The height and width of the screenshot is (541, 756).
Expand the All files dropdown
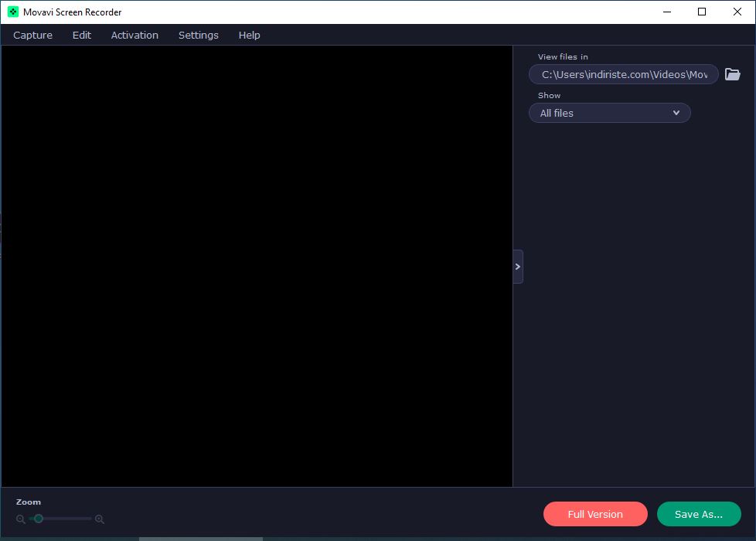[609, 113]
